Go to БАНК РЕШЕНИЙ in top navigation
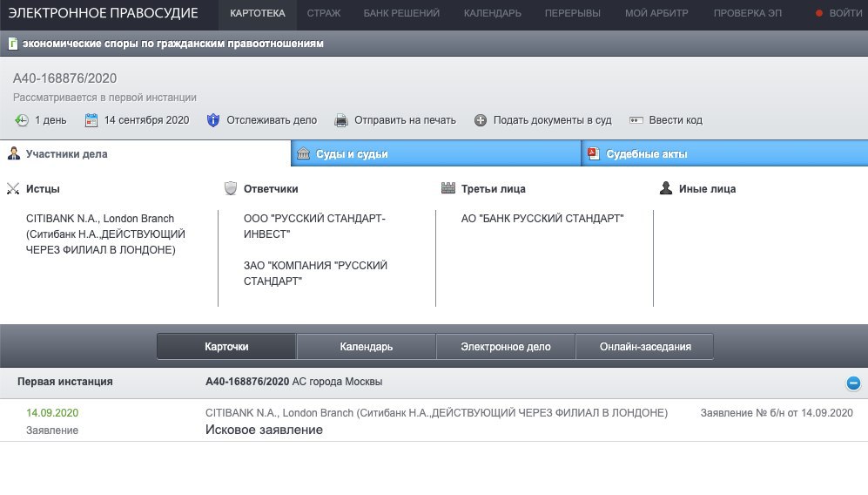This screenshot has width=868, height=495. point(401,13)
